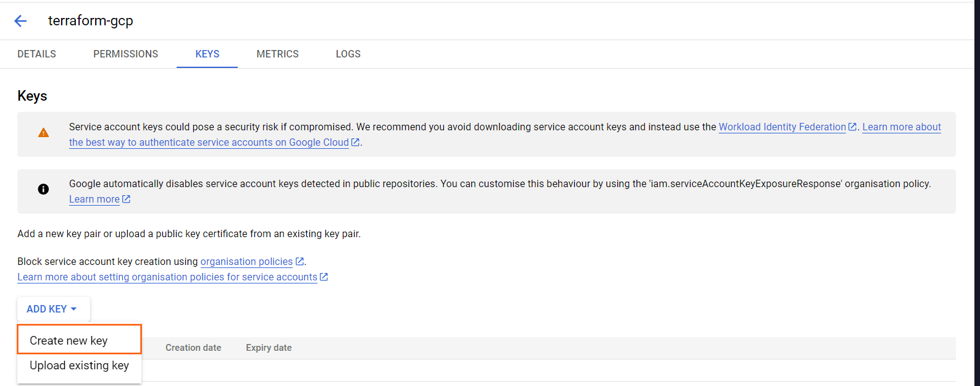Image resolution: width=980 pixels, height=386 pixels.
Task: Click external-link icon after 'organisation policies'
Action: click(299, 261)
